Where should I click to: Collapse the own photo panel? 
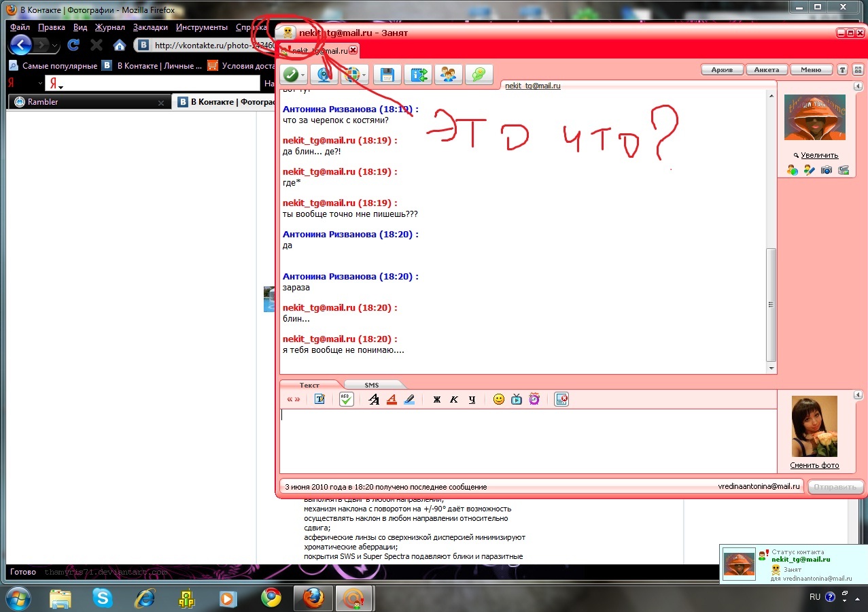pos(858,395)
